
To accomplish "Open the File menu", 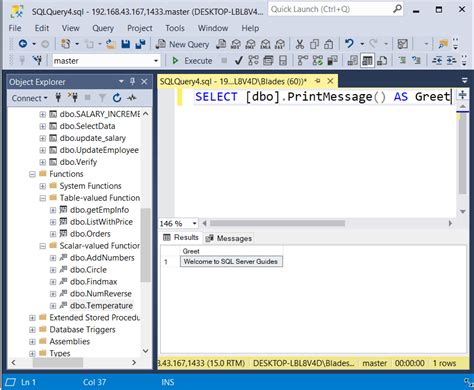I will coord(15,28).
